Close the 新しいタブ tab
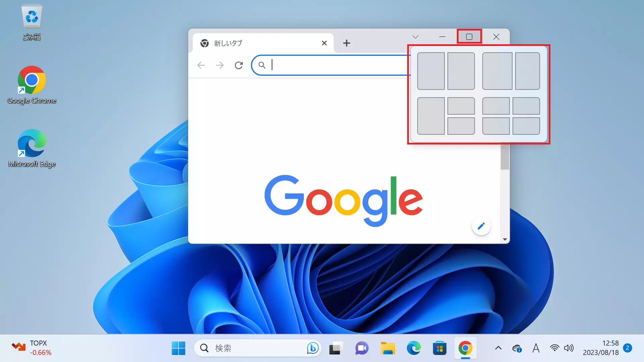This screenshot has height=362, width=644. (324, 43)
